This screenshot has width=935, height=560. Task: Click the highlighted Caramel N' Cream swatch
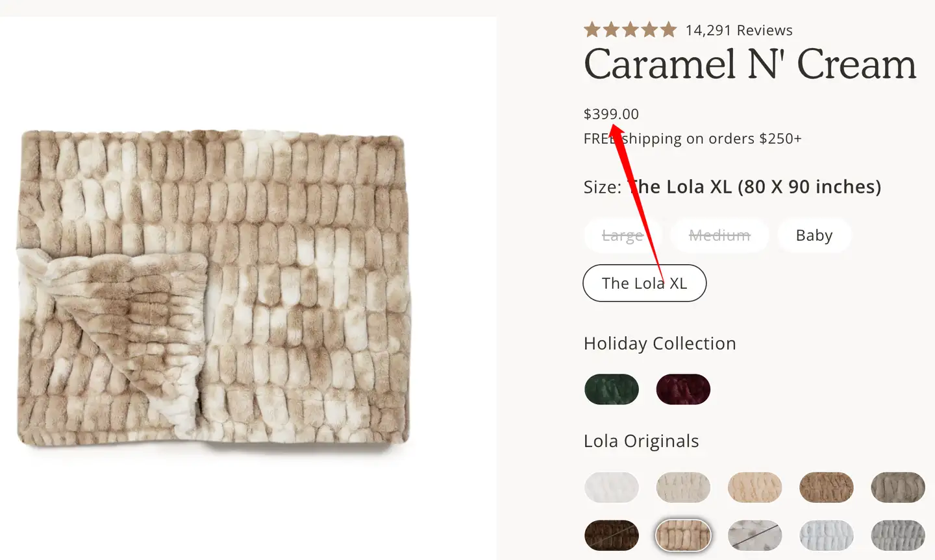(683, 535)
